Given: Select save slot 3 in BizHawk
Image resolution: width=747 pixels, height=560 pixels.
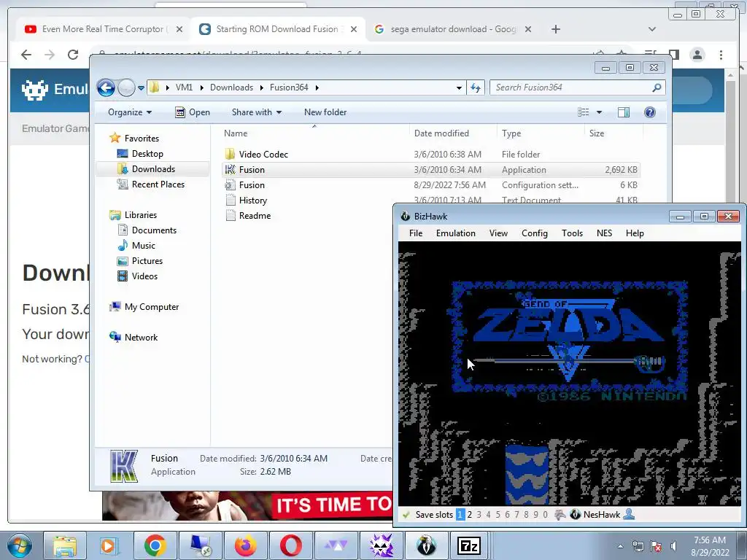Looking at the screenshot, I should [479, 515].
